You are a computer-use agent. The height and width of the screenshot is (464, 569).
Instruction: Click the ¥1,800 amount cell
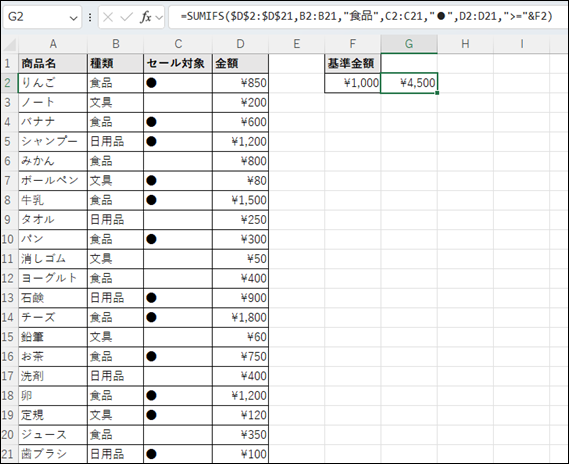[240, 318]
